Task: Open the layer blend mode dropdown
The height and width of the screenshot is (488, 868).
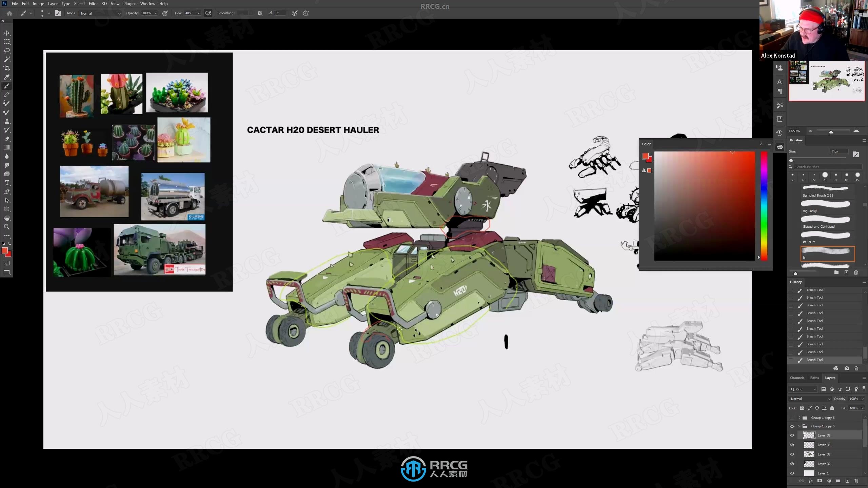Action: 810,399
